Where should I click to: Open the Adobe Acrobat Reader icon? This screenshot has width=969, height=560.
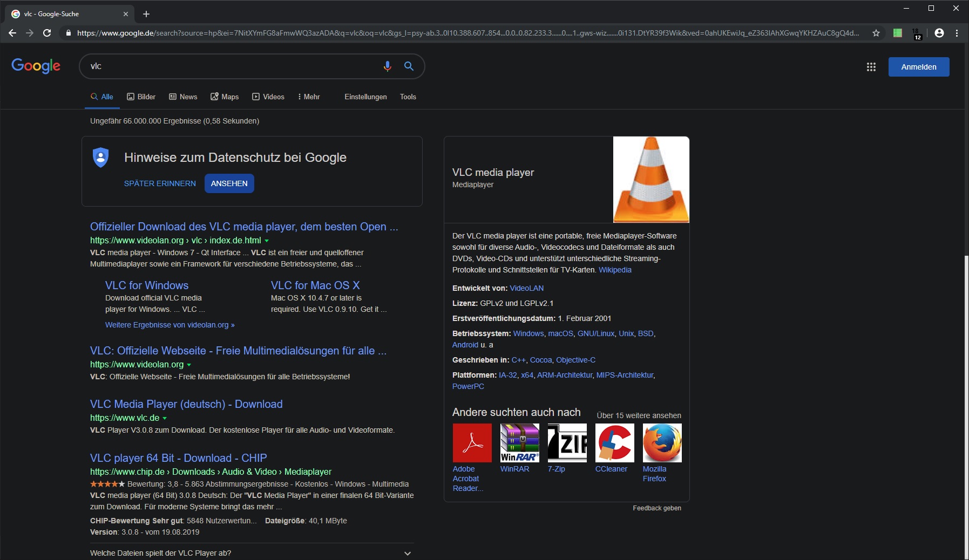point(472,443)
